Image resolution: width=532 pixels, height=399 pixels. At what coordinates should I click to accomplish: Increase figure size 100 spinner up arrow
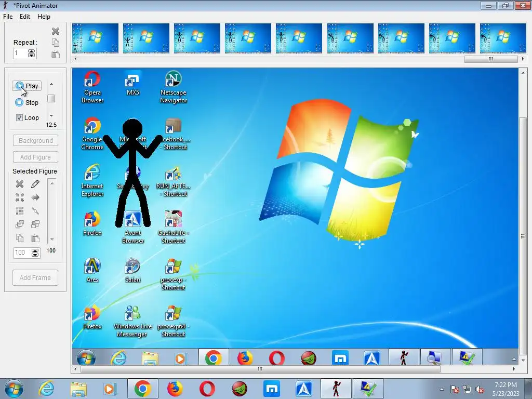click(x=35, y=251)
